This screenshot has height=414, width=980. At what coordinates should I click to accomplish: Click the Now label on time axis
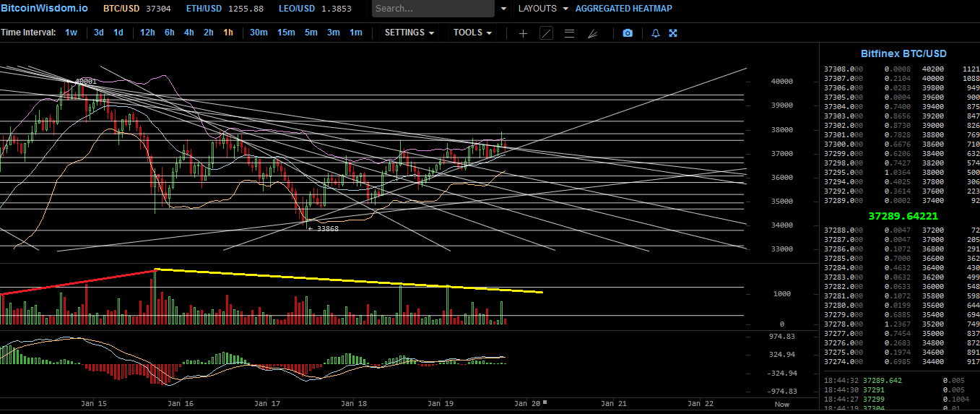tap(782, 405)
